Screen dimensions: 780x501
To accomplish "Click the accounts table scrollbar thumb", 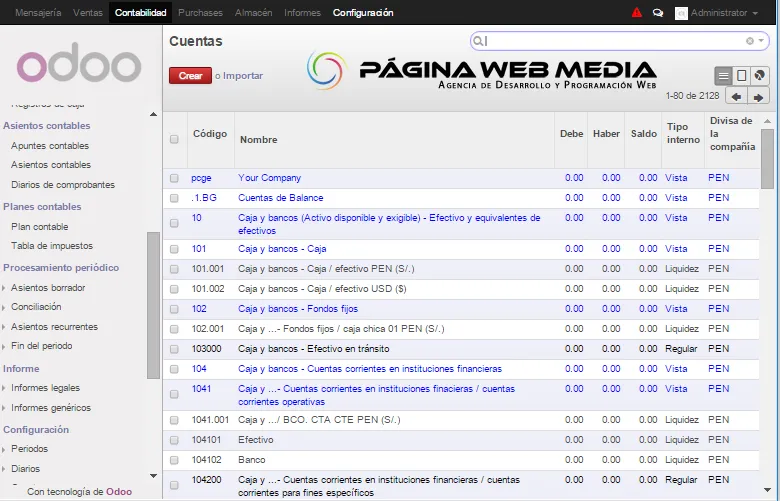I will (x=767, y=158).
